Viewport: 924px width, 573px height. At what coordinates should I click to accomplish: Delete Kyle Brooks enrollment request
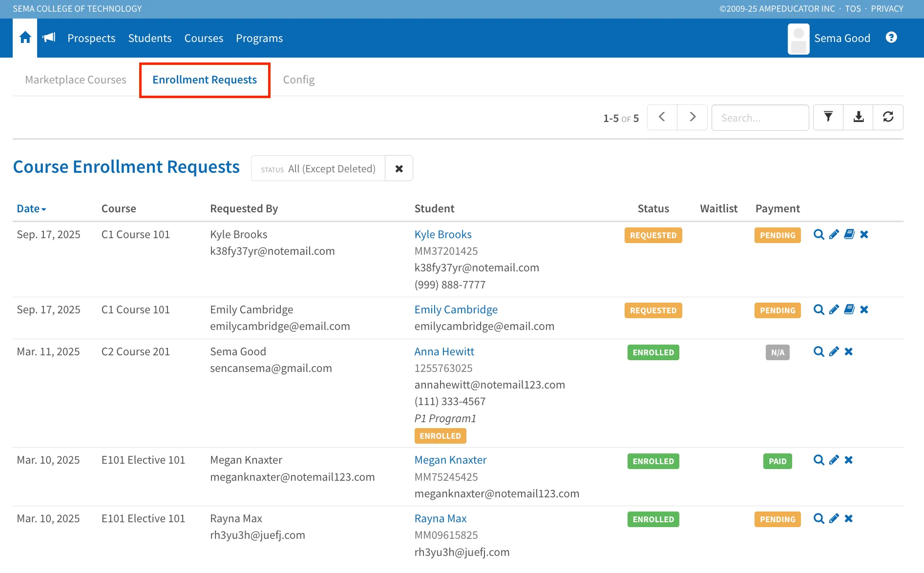[864, 235]
